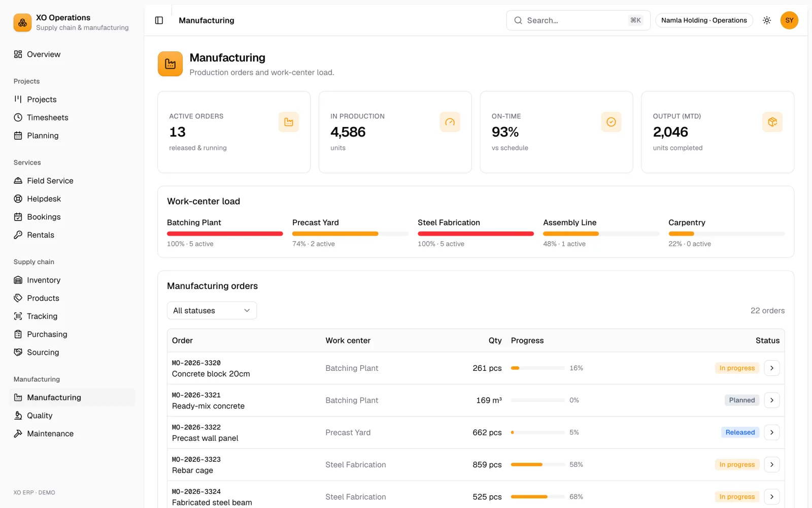Click the Helpdesk lifebuoy icon
Image resolution: width=812 pixels, height=508 pixels.
pyautogui.click(x=18, y=199)
